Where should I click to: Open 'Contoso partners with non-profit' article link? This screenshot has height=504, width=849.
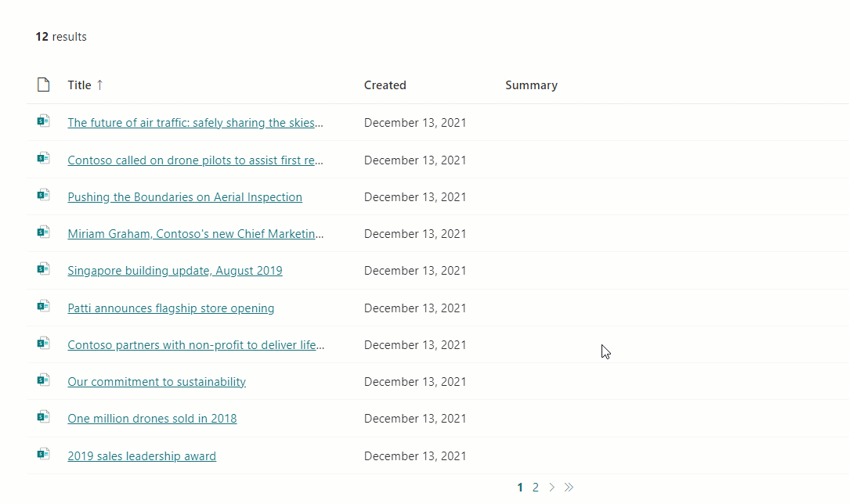[196, 344]
